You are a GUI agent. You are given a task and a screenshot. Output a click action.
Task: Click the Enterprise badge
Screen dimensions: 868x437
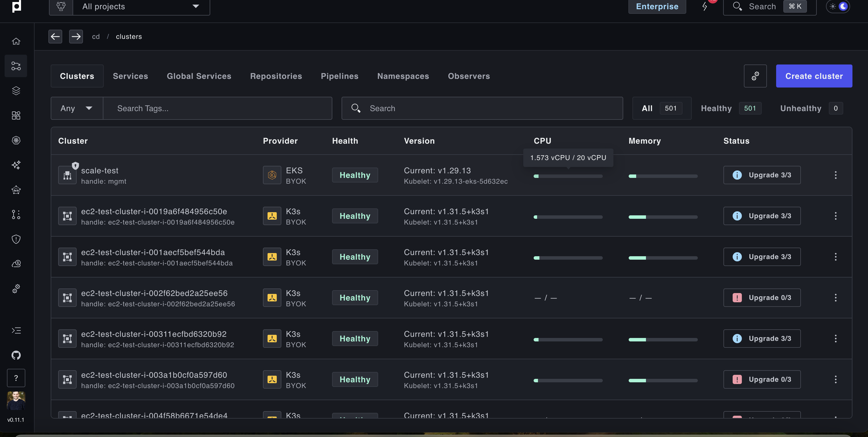[x=657, y=6]
